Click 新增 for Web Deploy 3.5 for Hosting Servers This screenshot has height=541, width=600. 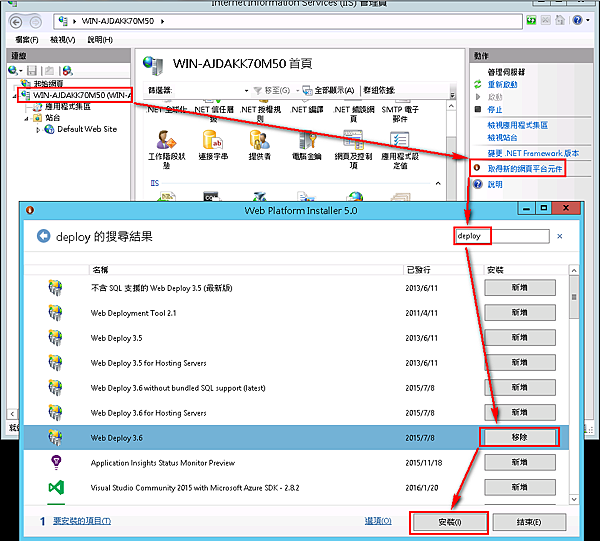click(520, 363)
